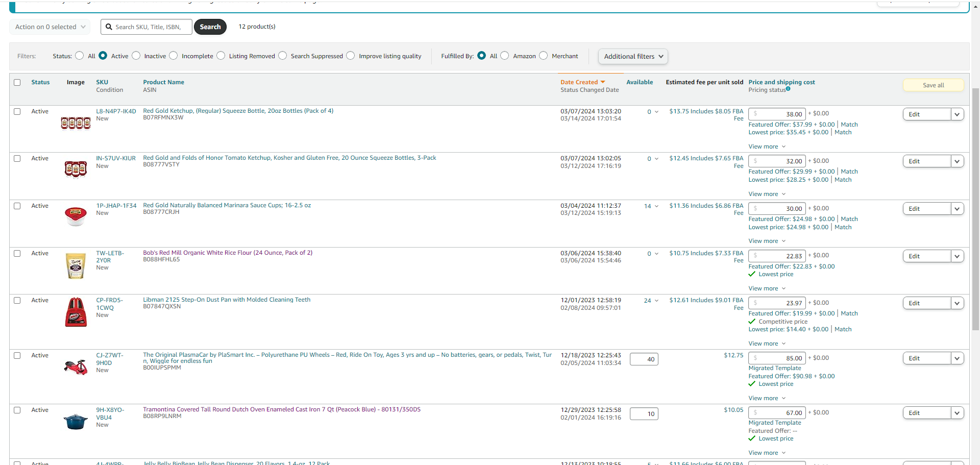Expand available quantity chevron for Marinara Sauce row
The height and width of the screenshot is (465, 980).
[656, 206]
